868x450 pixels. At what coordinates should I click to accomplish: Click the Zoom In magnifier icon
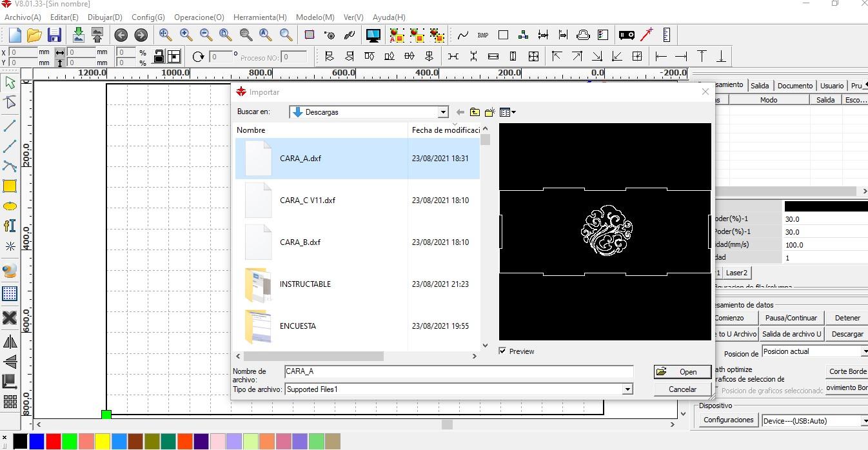pos(186,35)
